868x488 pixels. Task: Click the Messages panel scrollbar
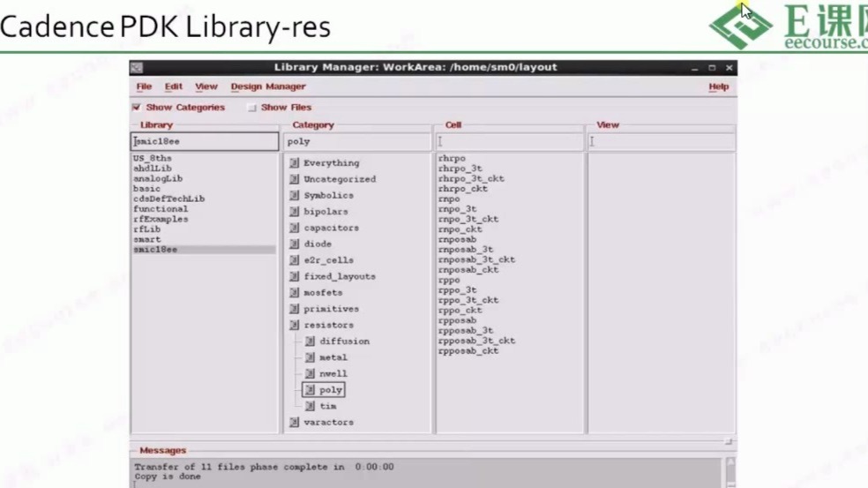click(x=730, y=472)
